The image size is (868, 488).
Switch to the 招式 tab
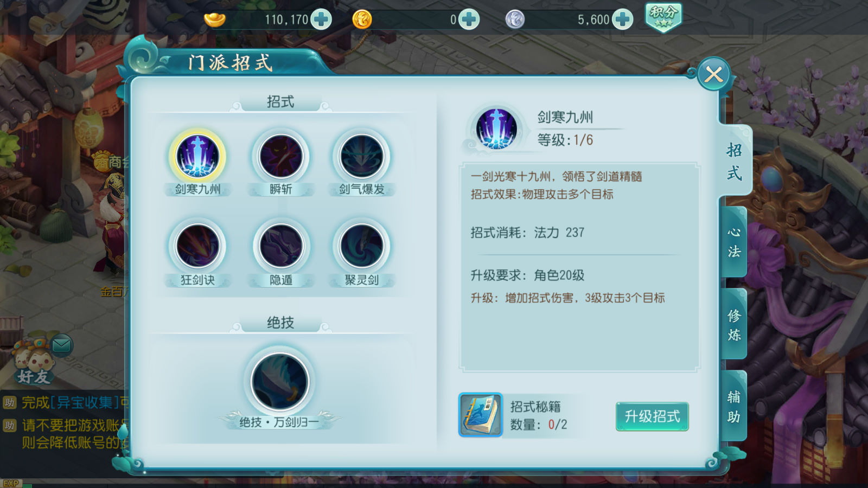735,161
